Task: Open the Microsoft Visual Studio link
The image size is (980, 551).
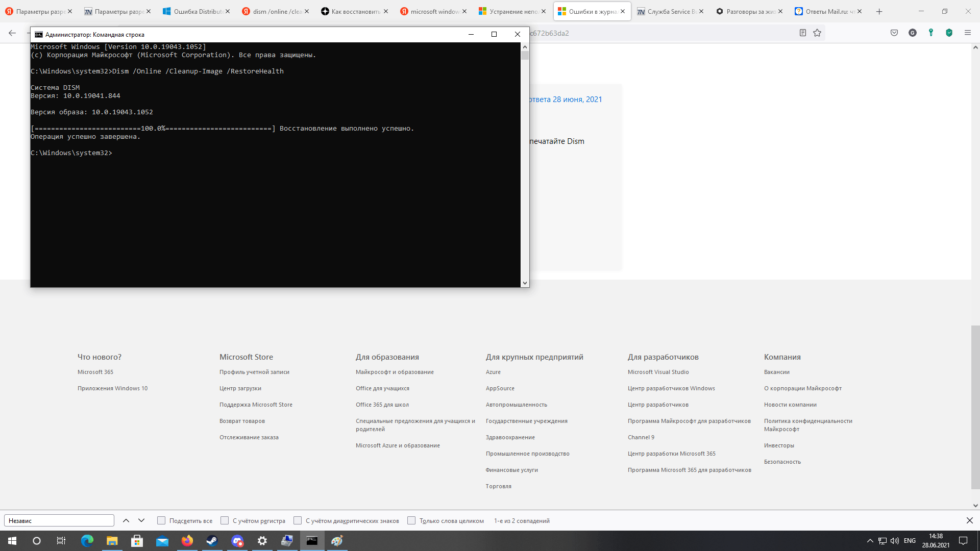Action: click(x=658, y=372)
